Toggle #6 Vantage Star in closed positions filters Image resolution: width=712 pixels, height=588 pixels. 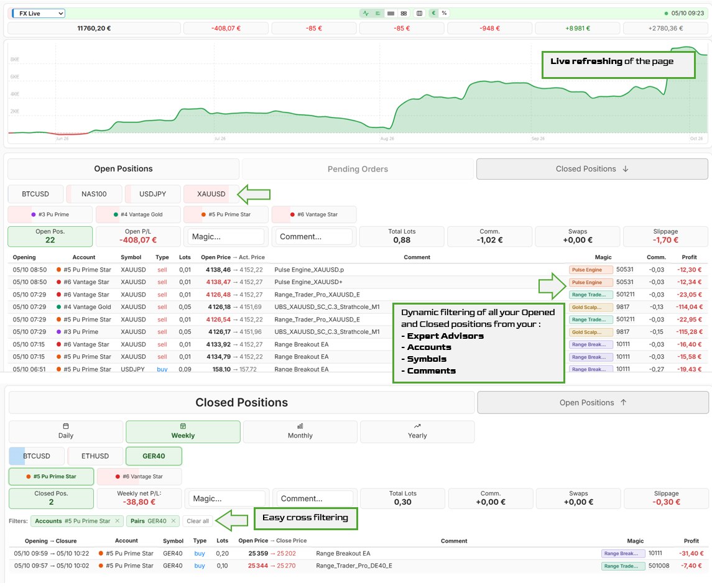click(x=139, y=476)
